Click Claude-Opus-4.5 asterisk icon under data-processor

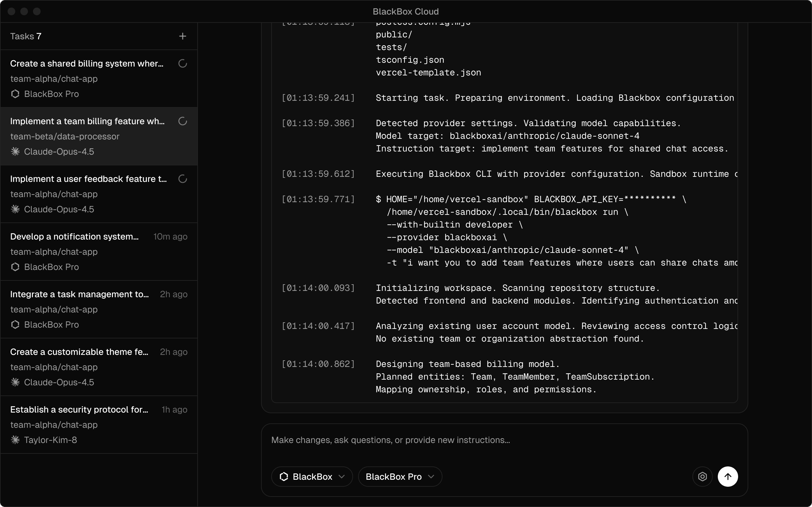tap(15, 151)
